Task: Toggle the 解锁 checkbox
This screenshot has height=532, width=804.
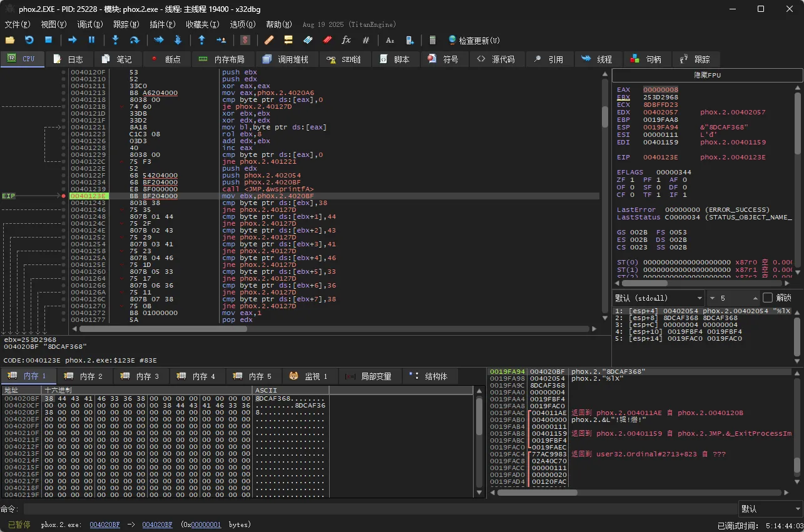Action: coord(768,298)
